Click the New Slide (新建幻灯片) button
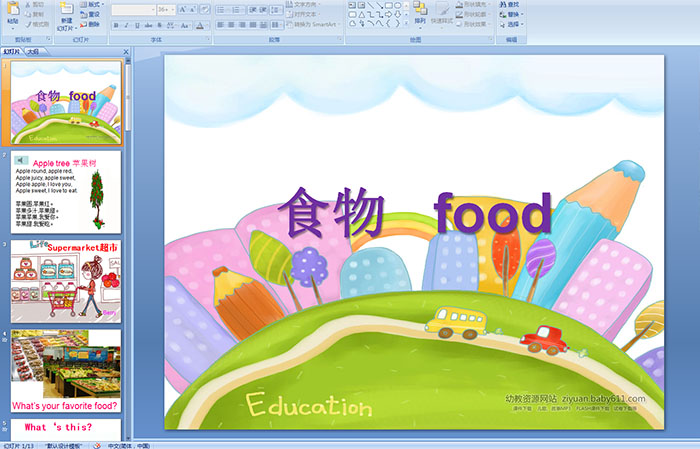Viewport: 700px width, 449px height. click(66, 18)
